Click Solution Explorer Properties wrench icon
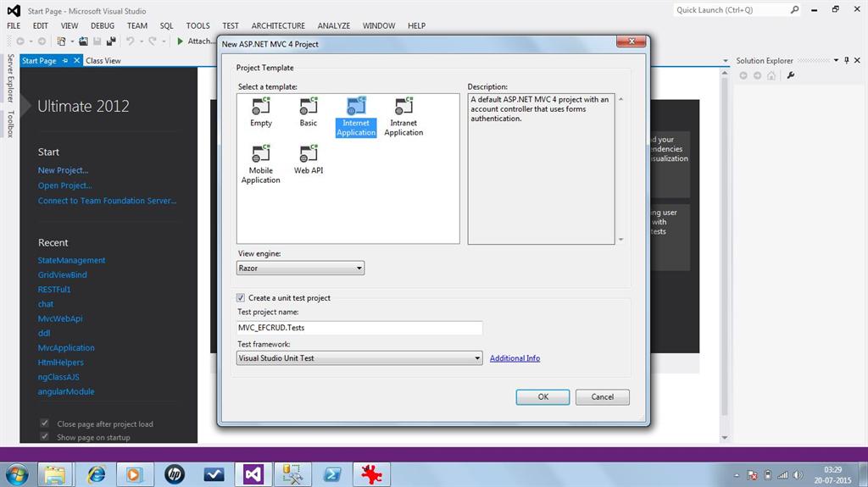Viewport: 868px width, 487px height. [x=791, y=75]
